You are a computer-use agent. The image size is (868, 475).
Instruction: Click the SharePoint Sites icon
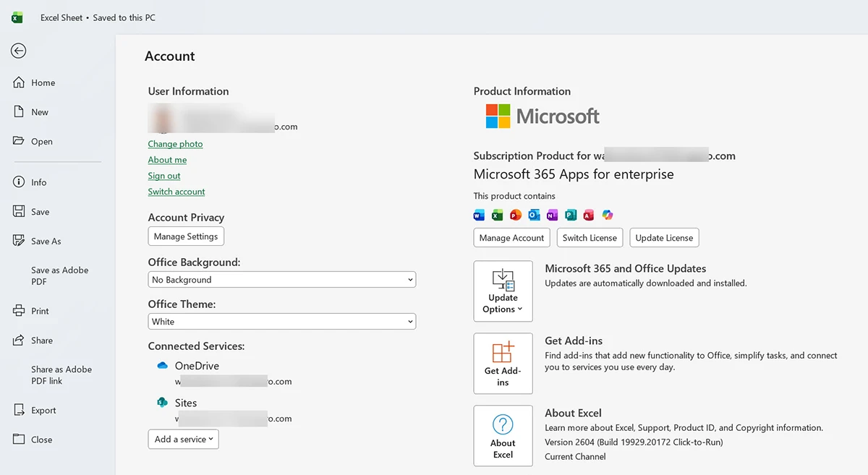click(x=163, y=403)
